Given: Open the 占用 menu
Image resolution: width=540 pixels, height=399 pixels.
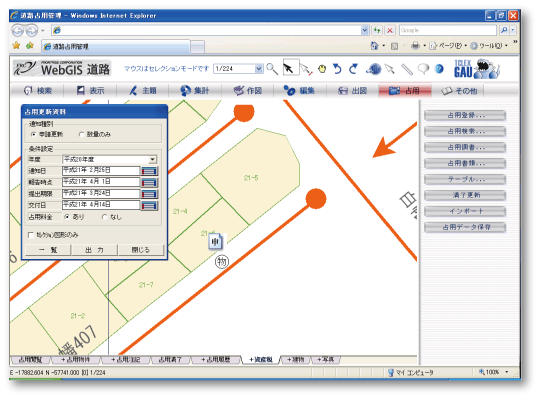Looking at the screenshot, I should pyautogui.click(x=404, y=91).
